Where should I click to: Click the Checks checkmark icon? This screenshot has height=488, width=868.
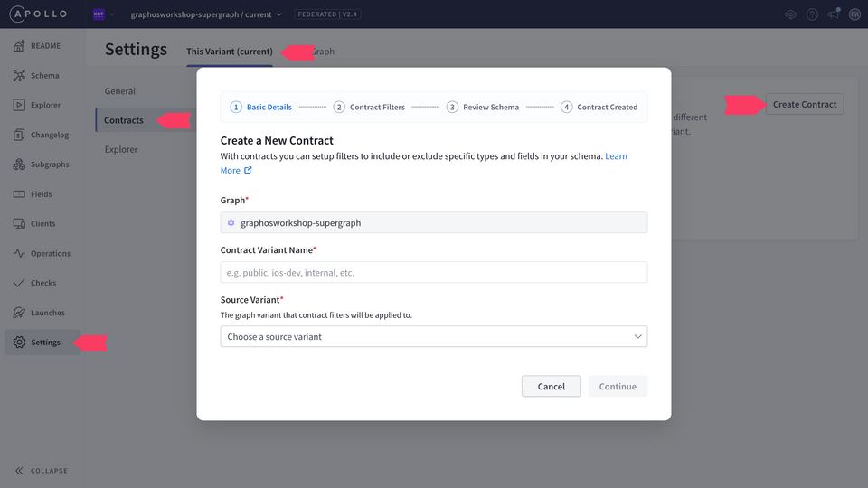(19, 283)
